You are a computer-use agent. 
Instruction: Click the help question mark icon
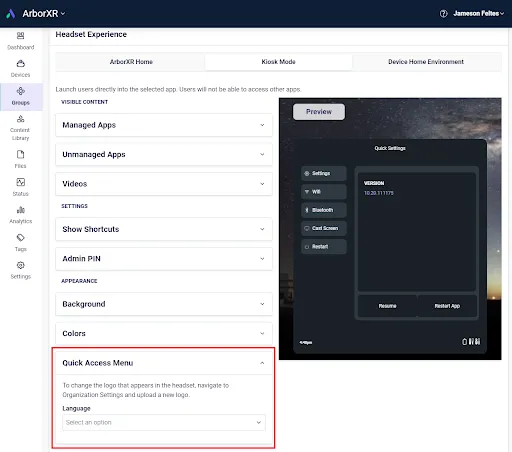click(x=443, y=14)
